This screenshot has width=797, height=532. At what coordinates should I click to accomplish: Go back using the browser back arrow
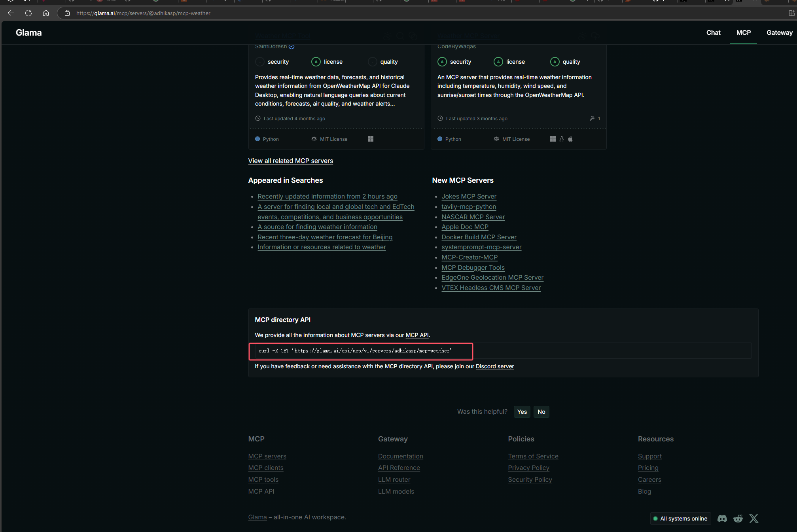(11, 13)
